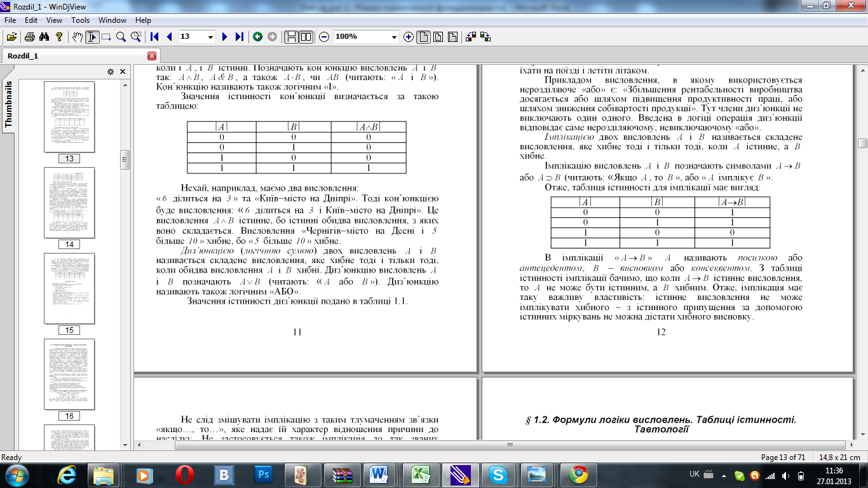Toggle Actual Size zoom button
Viewport: 868px width, 488px height.
424,37
